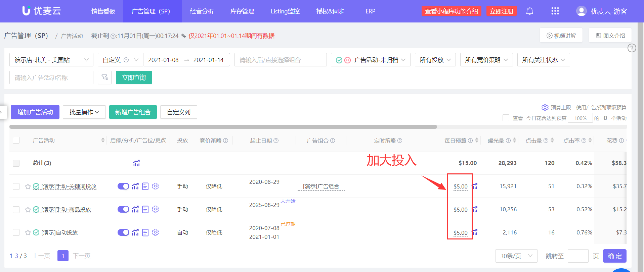This screenshot has width=644, height=272.
Task: Click the 跳转至 page number field
Action: (578, 256)
